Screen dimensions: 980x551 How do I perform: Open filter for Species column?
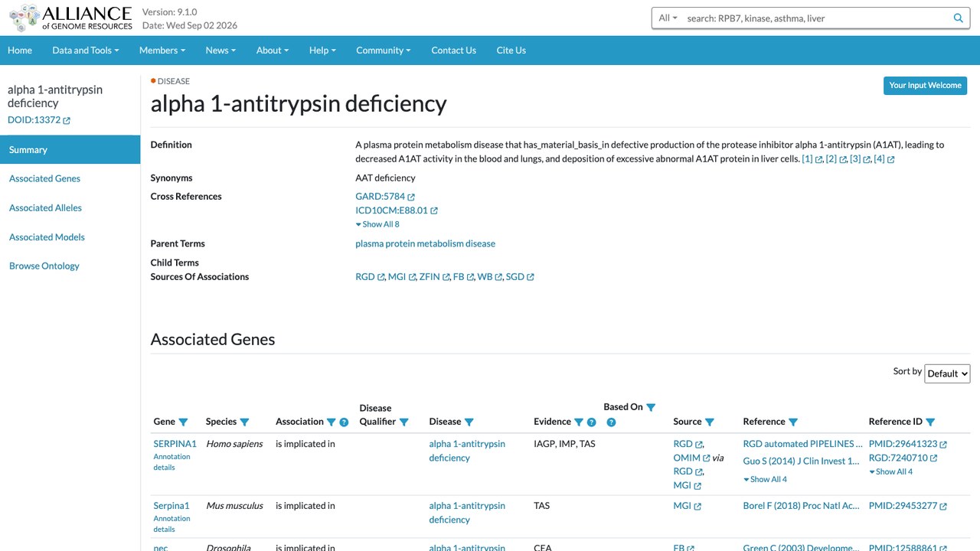coord(244,422)
